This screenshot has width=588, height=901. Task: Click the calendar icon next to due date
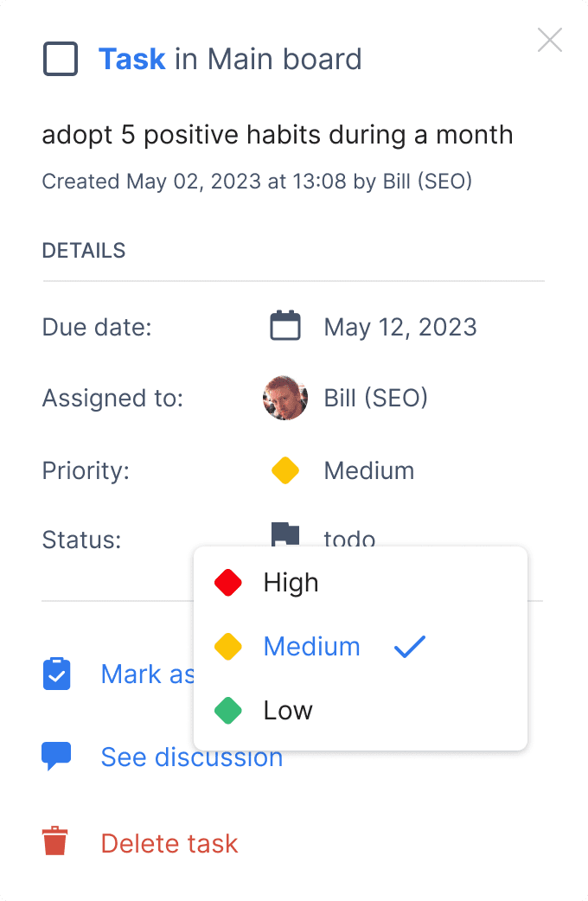tap(284, 326)
